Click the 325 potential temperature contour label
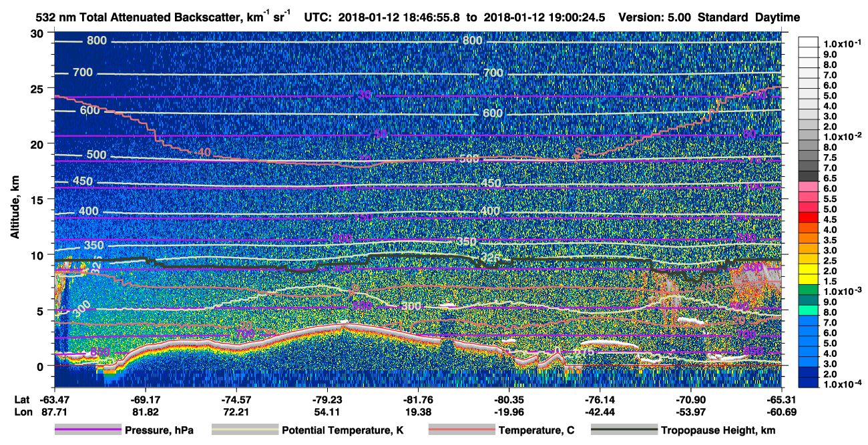This screenshot has width=868, height=445. (x=490, y=258)
